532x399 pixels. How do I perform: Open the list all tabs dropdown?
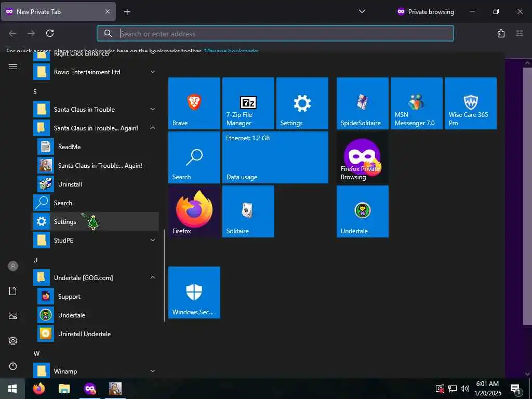[x=362, y=11]
